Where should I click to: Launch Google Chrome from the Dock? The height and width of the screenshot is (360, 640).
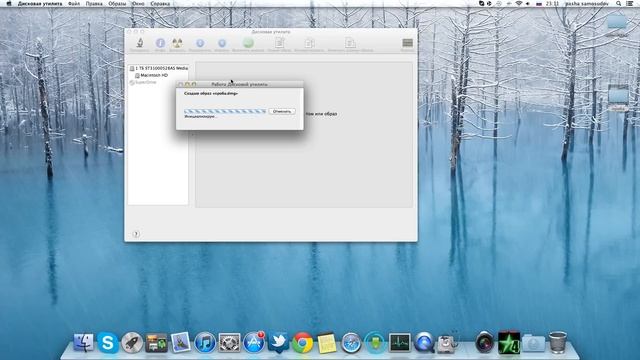click(302, 342)
